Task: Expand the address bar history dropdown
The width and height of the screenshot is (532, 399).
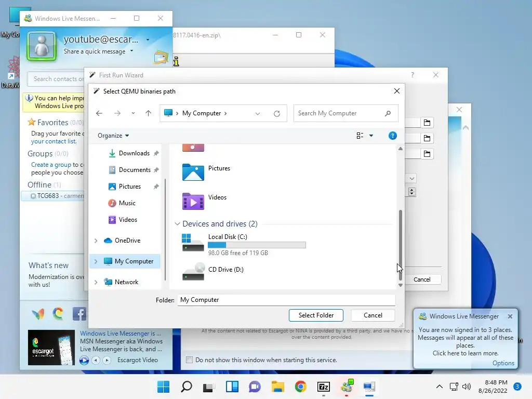Action: click(x=258, y=114)
